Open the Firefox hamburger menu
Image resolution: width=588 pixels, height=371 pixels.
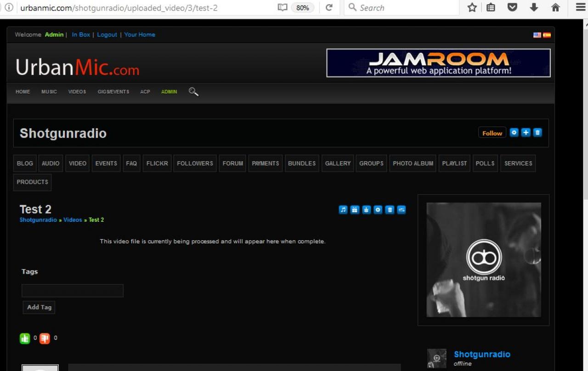(580, 7)
